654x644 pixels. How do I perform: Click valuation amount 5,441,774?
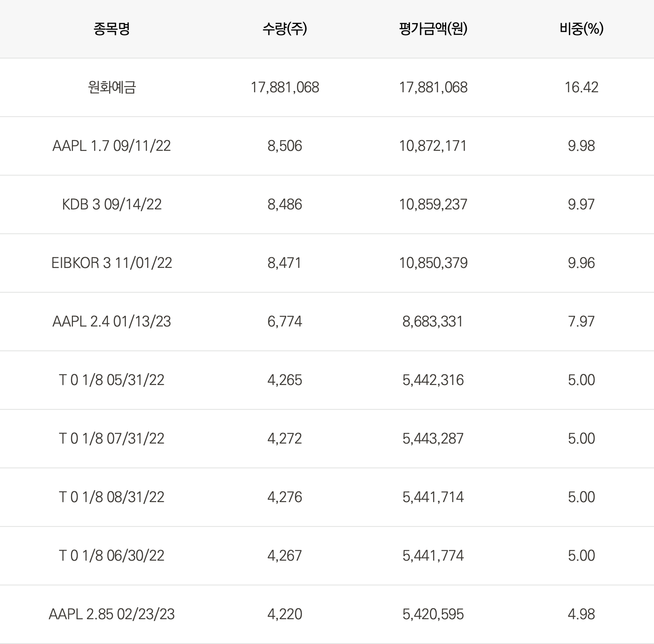coord(433,556)
